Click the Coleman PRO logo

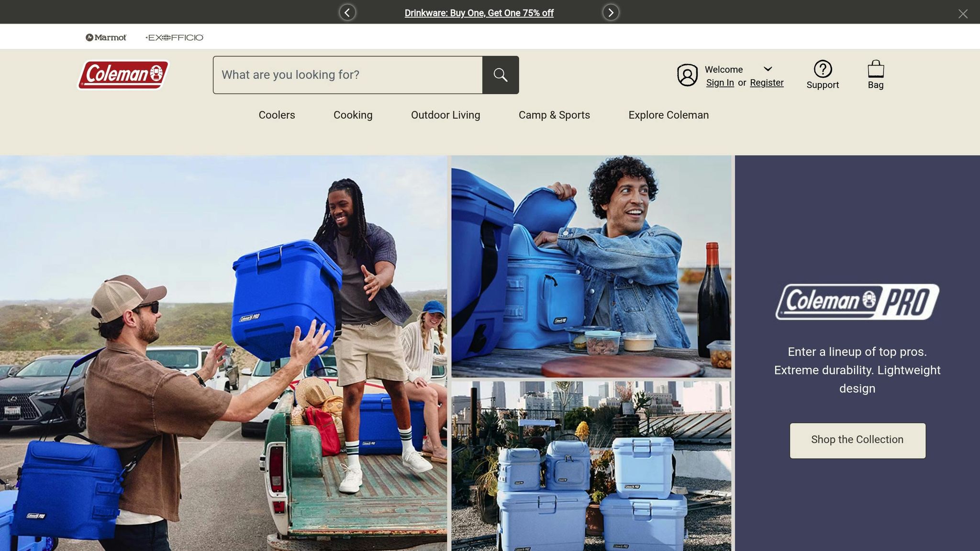(x=857, y=302)
